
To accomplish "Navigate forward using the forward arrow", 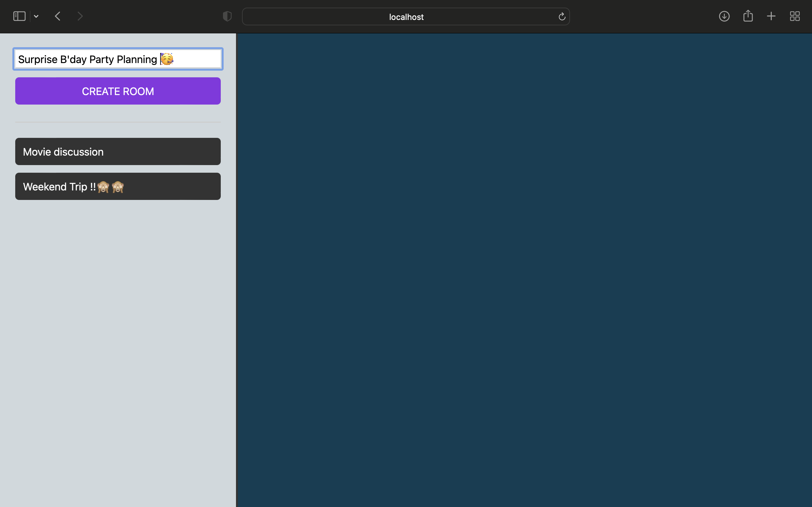I will 80,16.
